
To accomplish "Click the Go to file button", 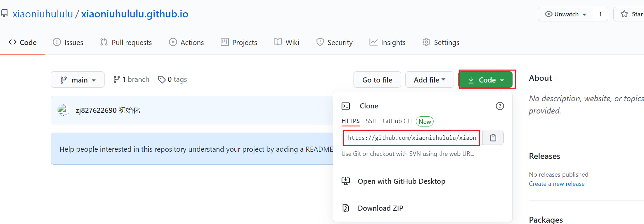I will (x=377, y=80).
